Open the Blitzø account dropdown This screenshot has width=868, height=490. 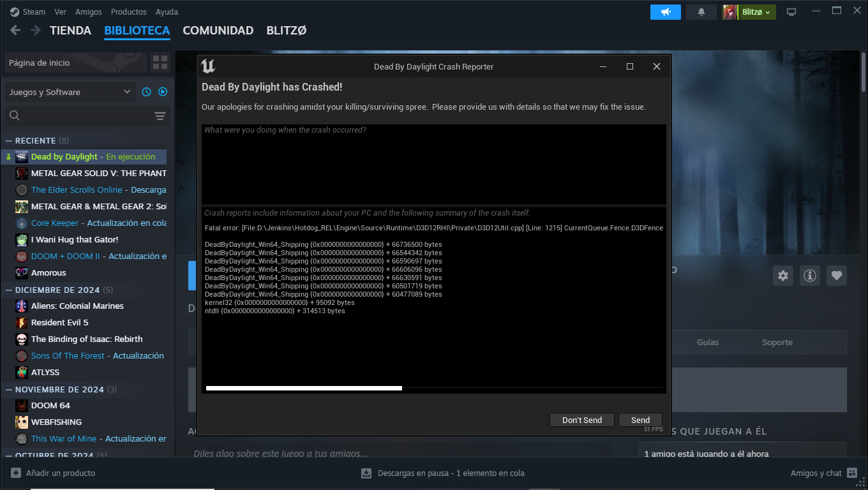[756, 11]
